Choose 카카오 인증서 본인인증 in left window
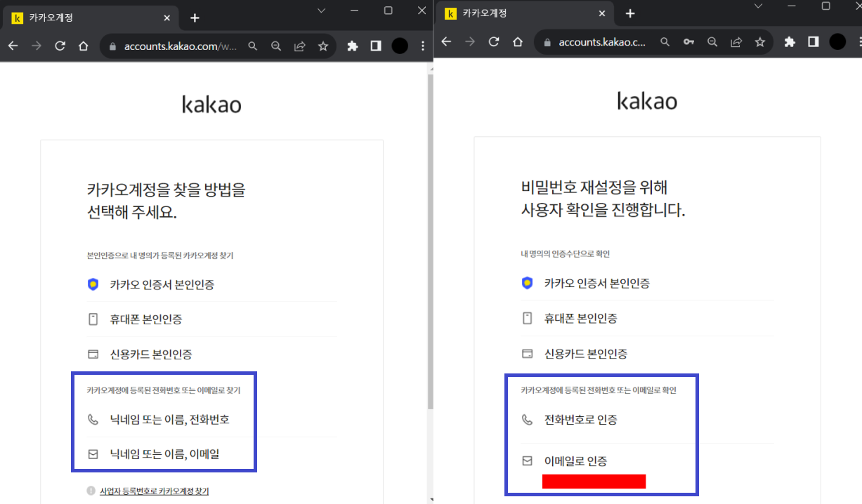Screen dimensions: 862x504 [211, 284]
